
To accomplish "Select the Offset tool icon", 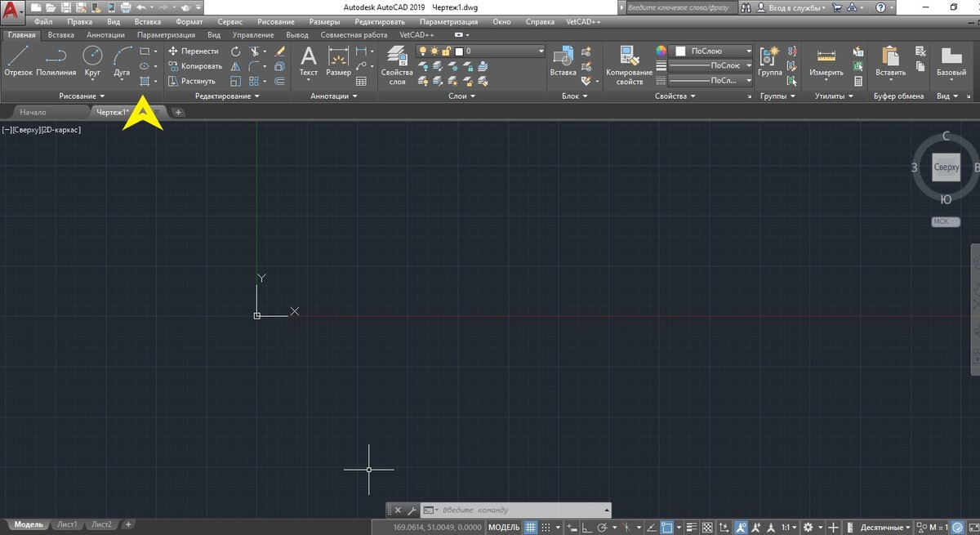I will tap(279, 81).
